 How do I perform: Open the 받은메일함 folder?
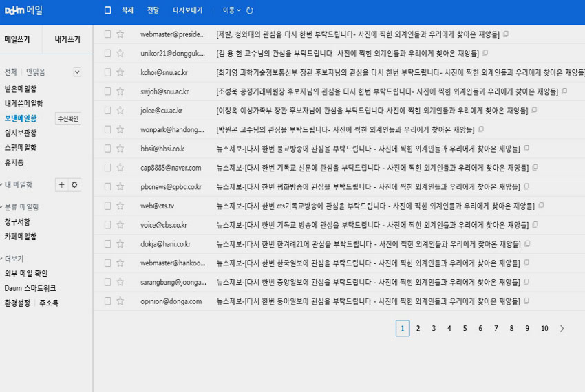tap(21, 89)
